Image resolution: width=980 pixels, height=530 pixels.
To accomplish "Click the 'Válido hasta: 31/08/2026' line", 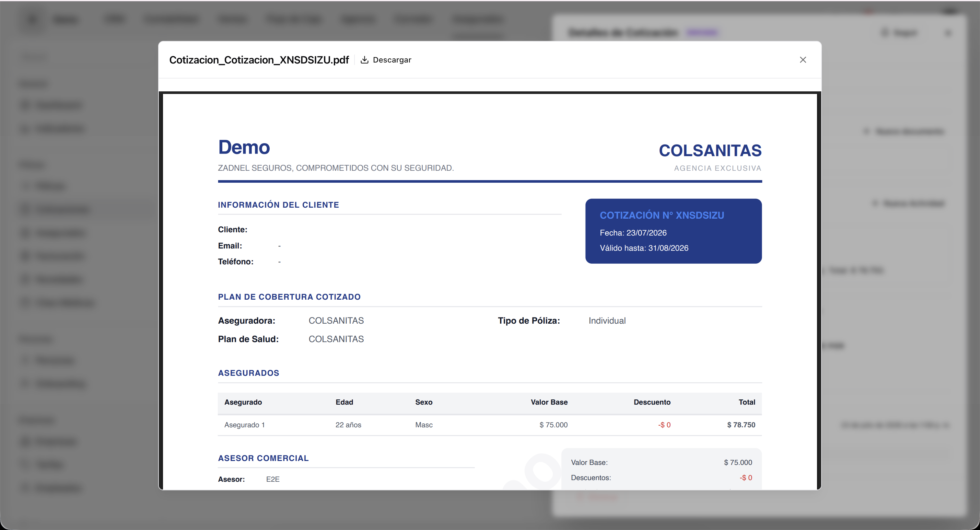I will pyautogui.click(x=644, y=248).
